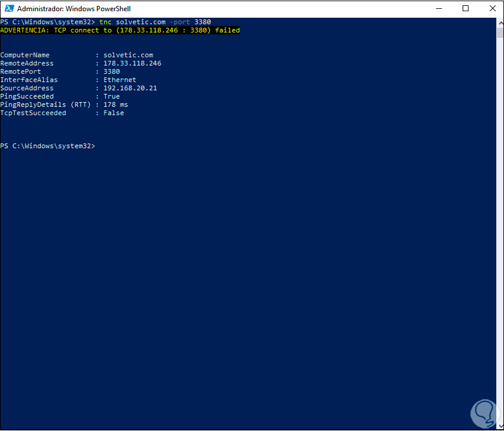This screenshot has height=431, width=504.
Task: Click the TcpTestSucceeded value 'False'
Action: 114,113
